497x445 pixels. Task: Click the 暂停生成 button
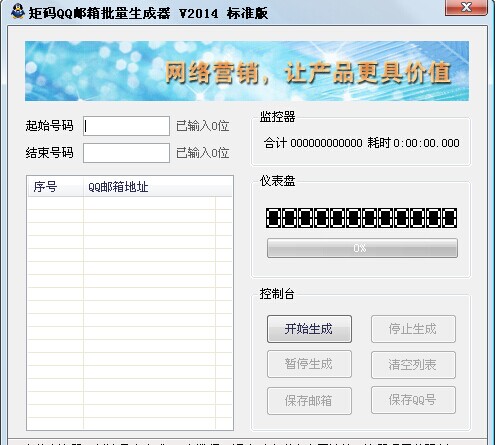coord(309,364)
